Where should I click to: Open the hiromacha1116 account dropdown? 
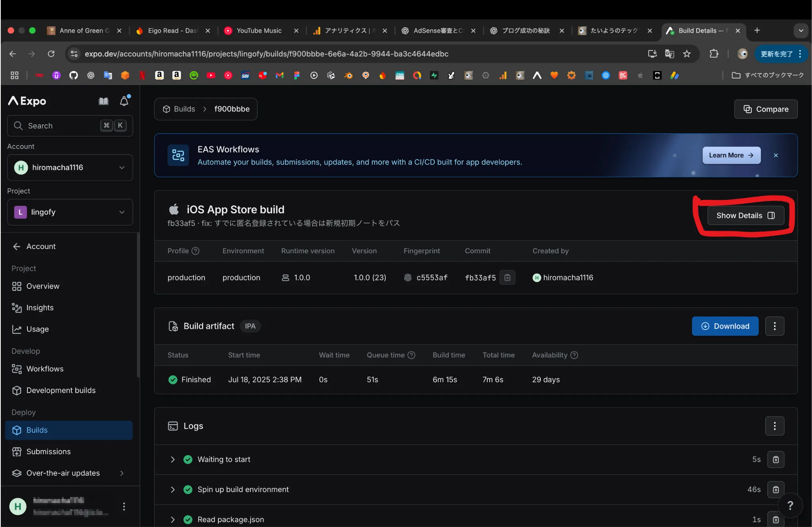(70, 168)
